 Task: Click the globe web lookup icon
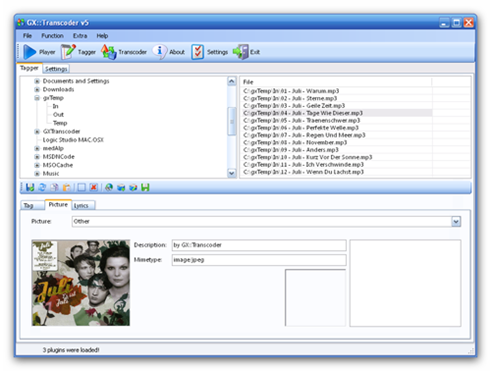109,187
